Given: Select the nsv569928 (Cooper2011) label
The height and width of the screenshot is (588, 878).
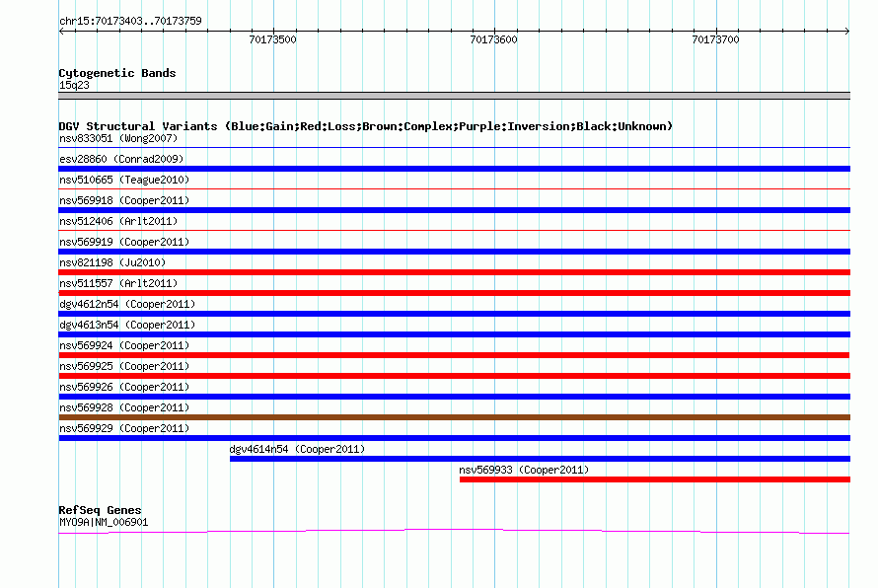Looking at the screenshot, I should (x=124, y=407).
